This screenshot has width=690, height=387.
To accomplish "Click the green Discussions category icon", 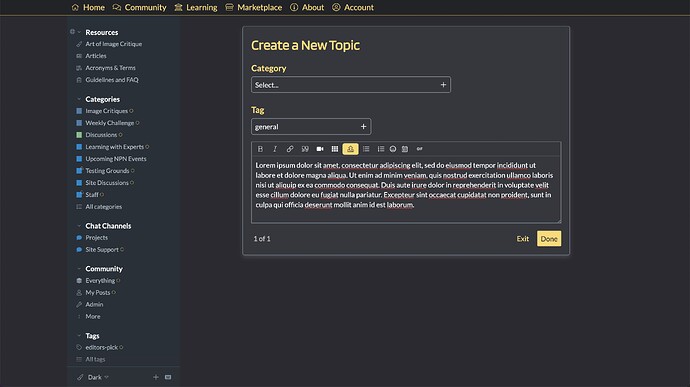I will (79, 135).
